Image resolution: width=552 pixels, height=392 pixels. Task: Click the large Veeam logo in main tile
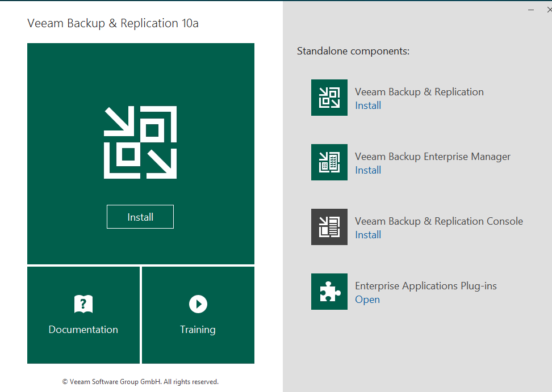(x=140, y=142)
